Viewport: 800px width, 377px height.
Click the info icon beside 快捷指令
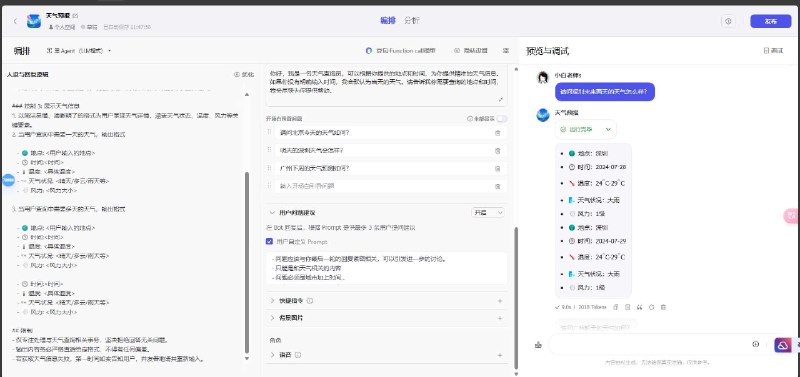tap(310, 301)
